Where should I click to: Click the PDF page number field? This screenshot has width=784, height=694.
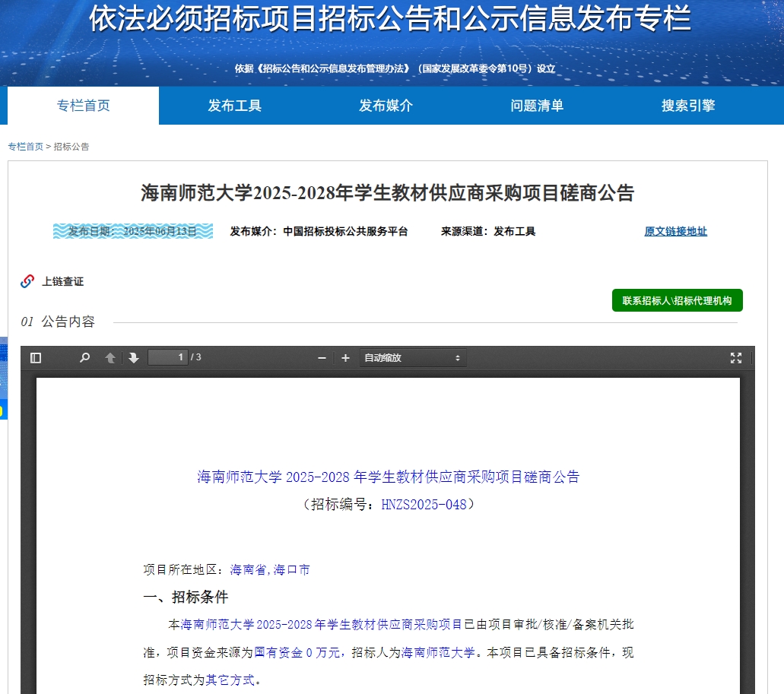(x=167, y=357)
